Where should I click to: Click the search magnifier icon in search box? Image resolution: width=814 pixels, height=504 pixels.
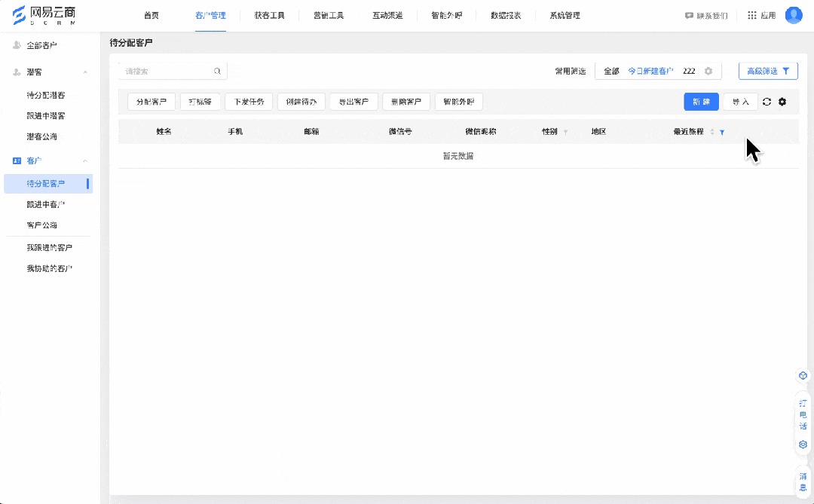coord(217,71)
